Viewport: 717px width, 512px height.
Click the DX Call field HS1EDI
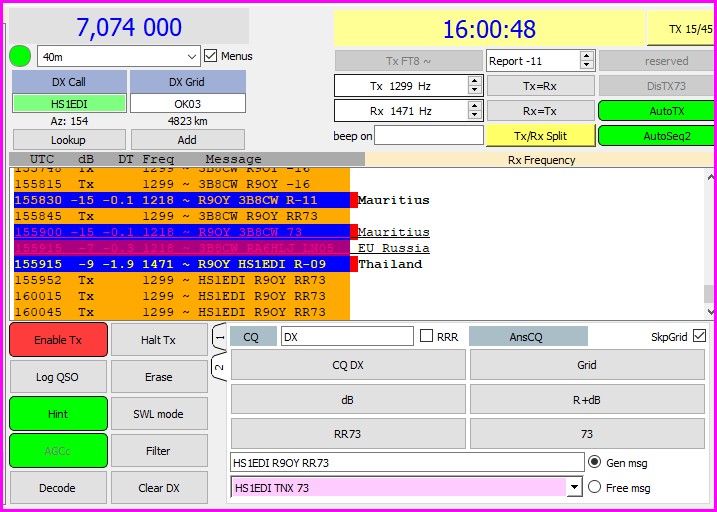pyautogui.click(x=69, y=103)
